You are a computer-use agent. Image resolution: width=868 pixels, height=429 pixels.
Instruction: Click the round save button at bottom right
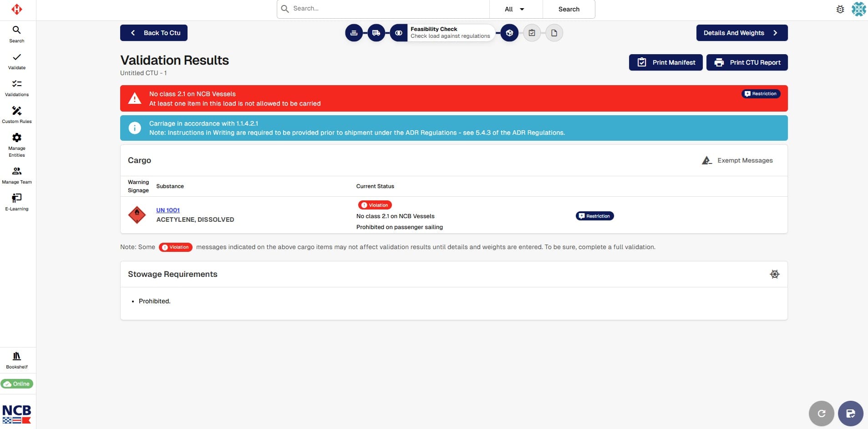850,414
